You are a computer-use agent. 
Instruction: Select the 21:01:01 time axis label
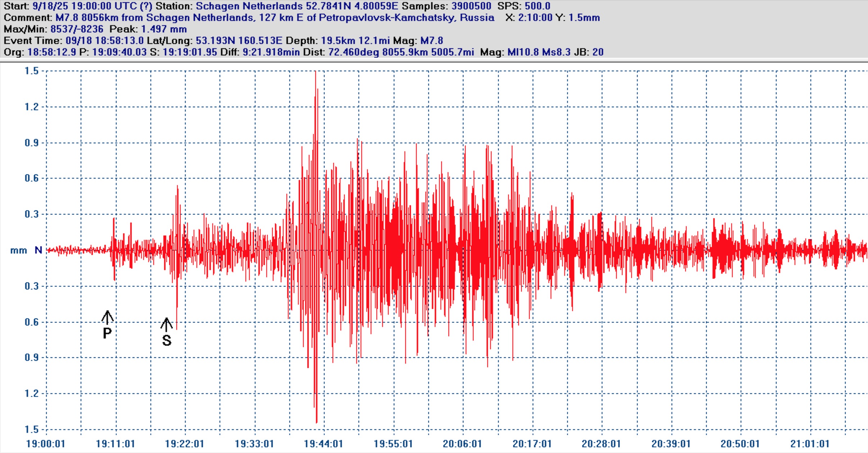coord(810,444)
